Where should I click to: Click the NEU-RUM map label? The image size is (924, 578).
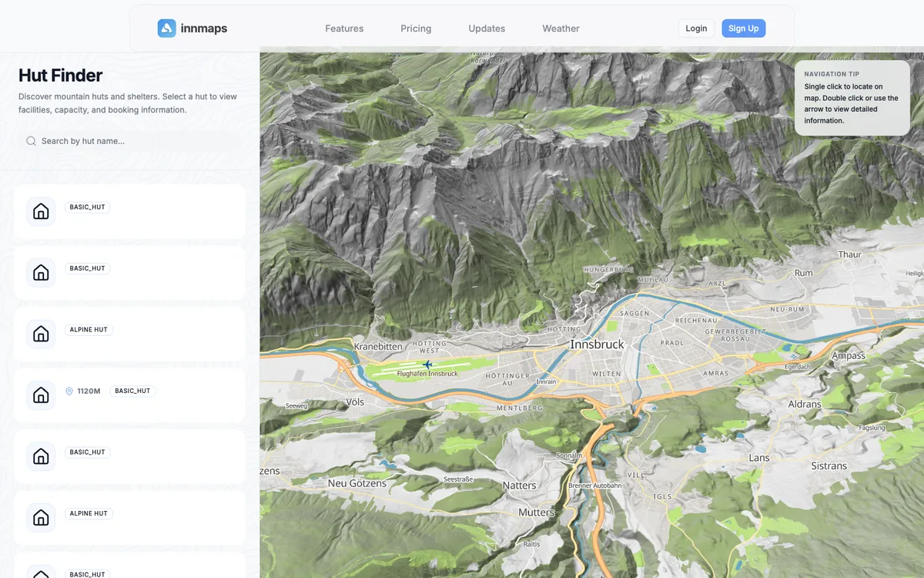point(787,309)
